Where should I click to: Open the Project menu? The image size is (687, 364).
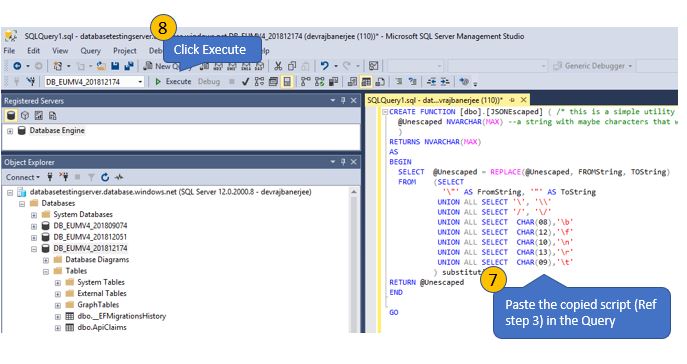click(x=125, y=51)
